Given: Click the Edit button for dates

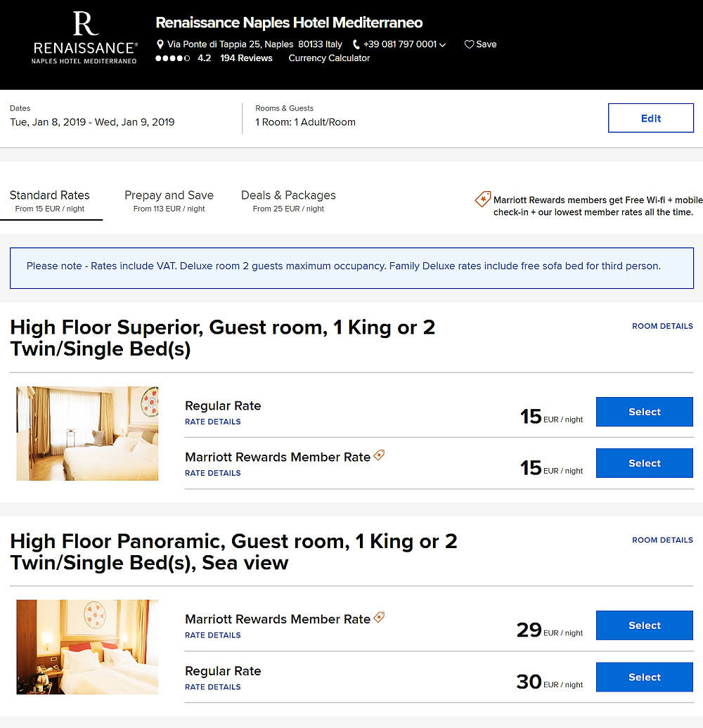Looking at the screenshot, I should click(x=650, y=118).
